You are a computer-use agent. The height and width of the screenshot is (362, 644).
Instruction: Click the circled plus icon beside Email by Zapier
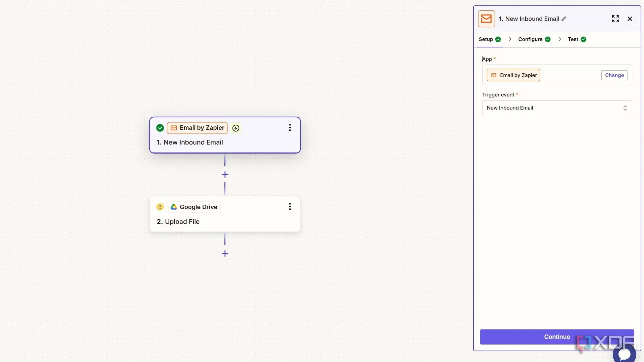tap(236, 128)
